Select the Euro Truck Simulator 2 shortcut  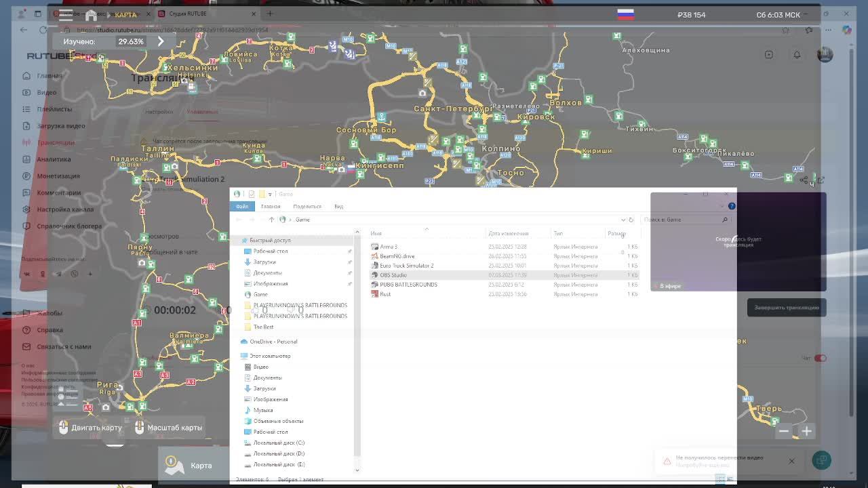(x=402, y=266)
